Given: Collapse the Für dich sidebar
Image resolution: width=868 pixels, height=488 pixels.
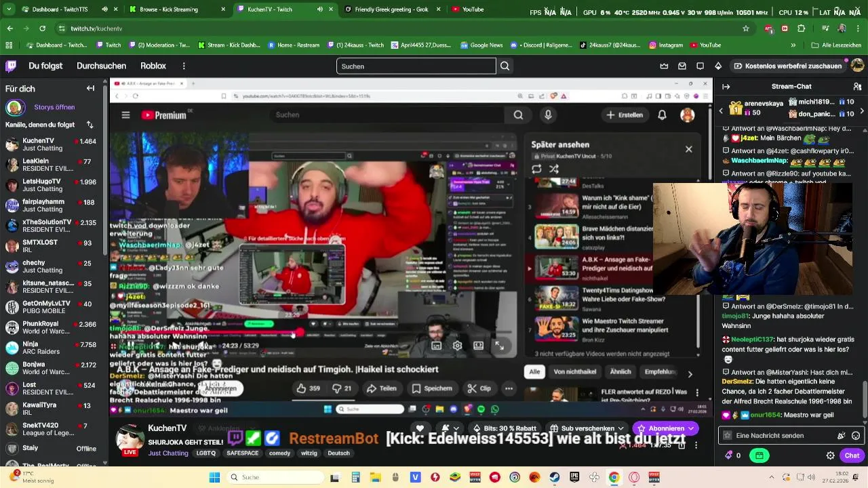Looking at the screenshot, I should (90, 88).
